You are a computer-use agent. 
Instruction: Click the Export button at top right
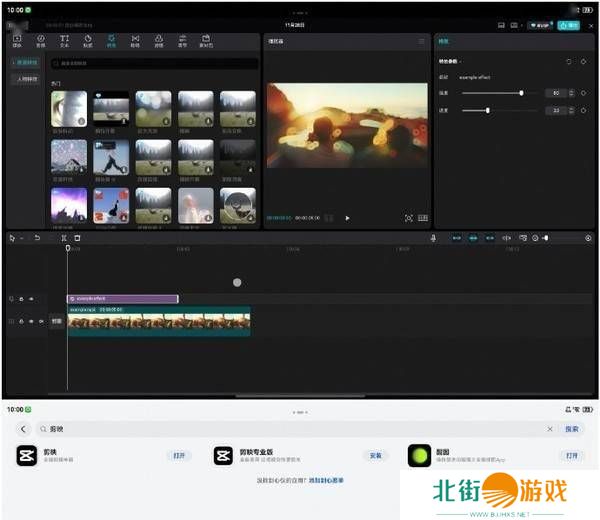pyautogui.click(x=568, y=25)
